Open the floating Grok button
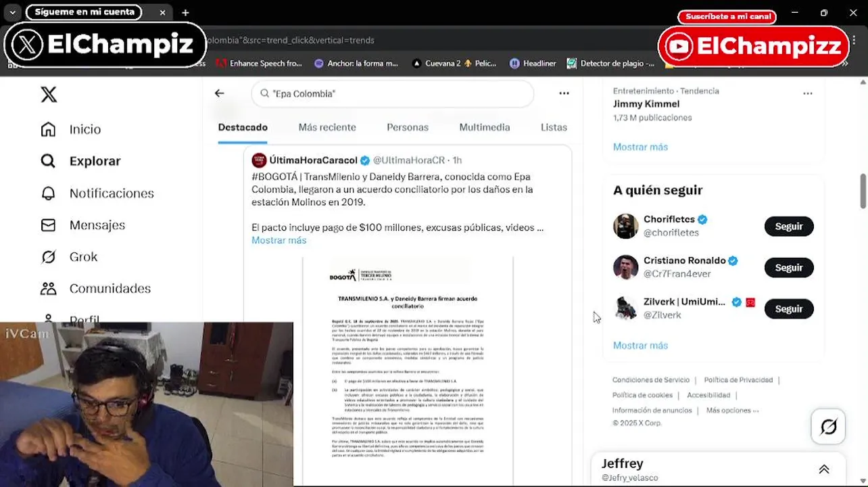The image size is (868, 487). coord(828,427)
